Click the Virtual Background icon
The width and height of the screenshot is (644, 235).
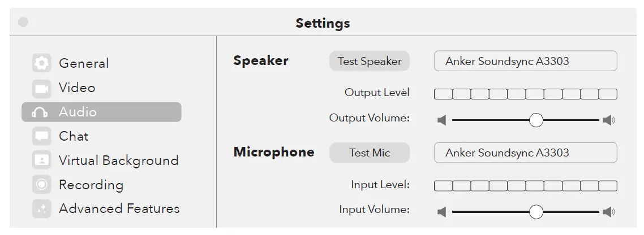point(41,160)
